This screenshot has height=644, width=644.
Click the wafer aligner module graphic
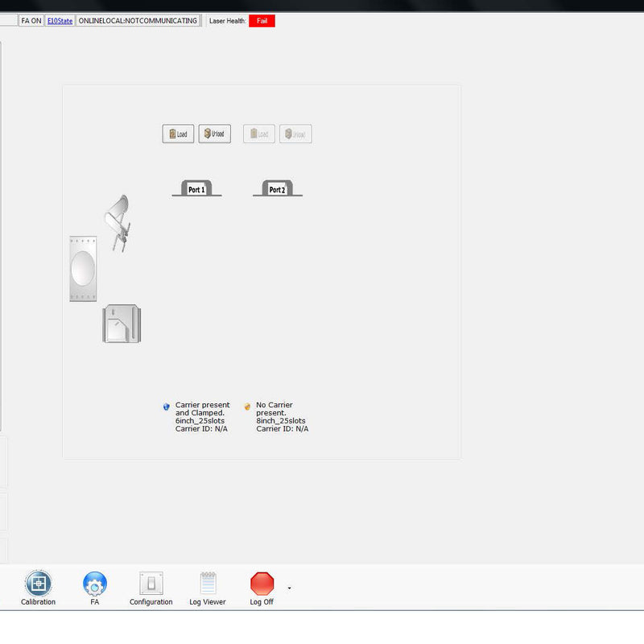click(122, 324)
